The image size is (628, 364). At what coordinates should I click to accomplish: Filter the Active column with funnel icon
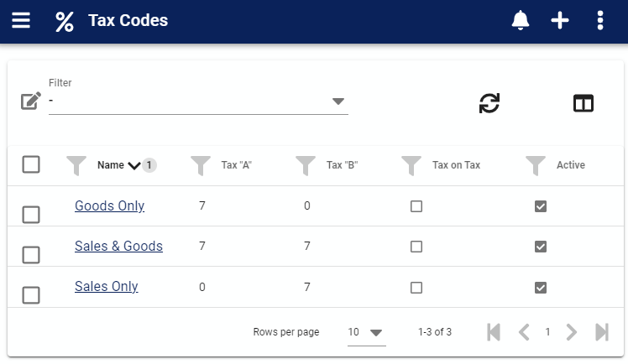click(x=536, y=165)
